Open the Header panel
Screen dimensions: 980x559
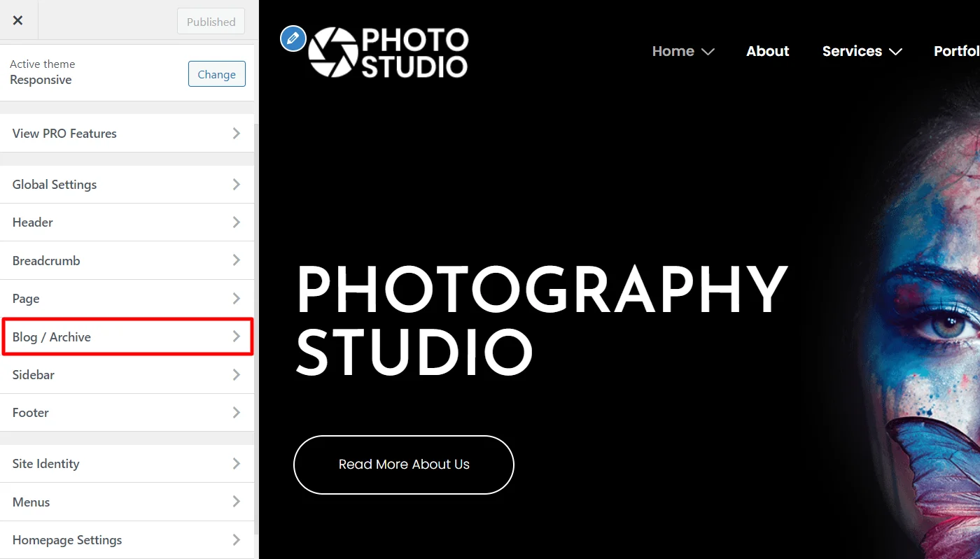click(x=127, y=222)
